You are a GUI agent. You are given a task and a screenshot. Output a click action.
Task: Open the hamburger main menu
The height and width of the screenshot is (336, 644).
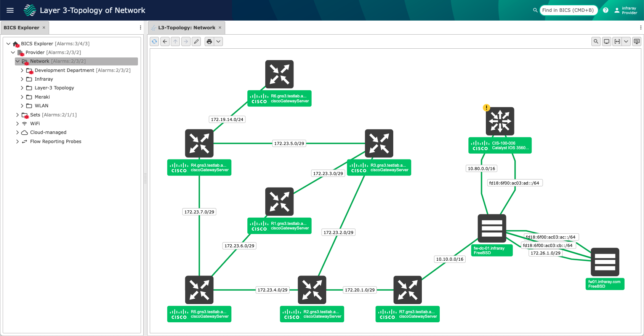pyautogui.click(x=10, y=10)
